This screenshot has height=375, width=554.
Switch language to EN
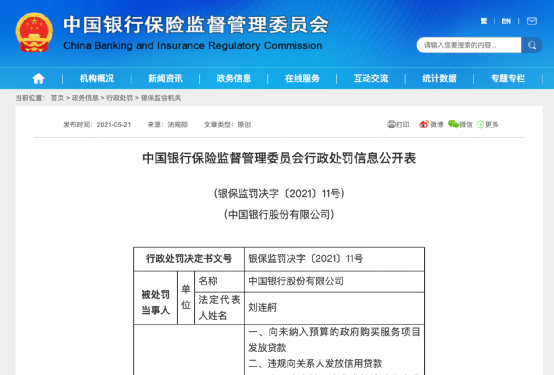coord(506,21)
